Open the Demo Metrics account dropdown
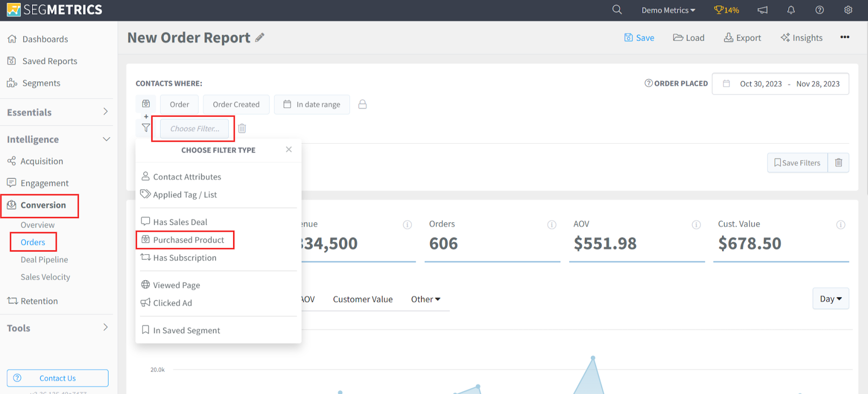 click(x=668, y=10)
